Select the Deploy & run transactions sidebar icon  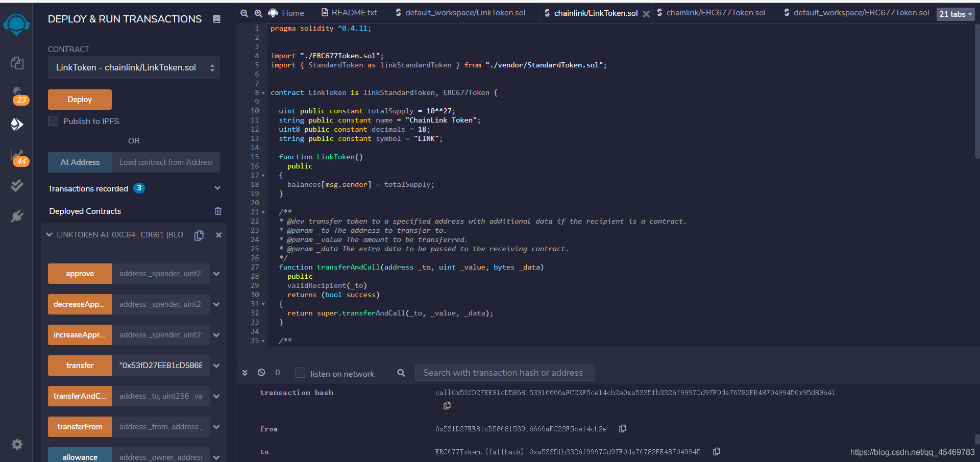[17, 124]
